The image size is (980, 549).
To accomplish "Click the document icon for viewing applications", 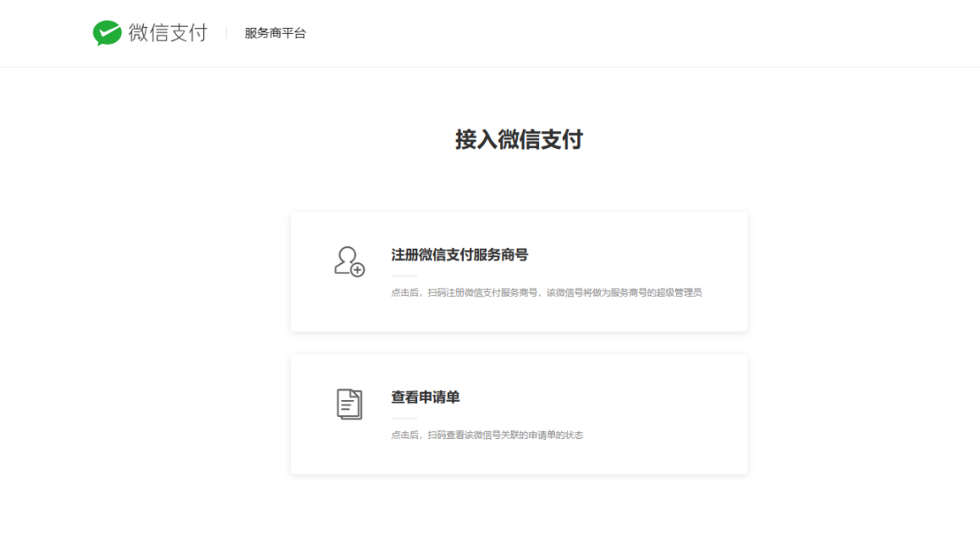I will tap(349, 404).
